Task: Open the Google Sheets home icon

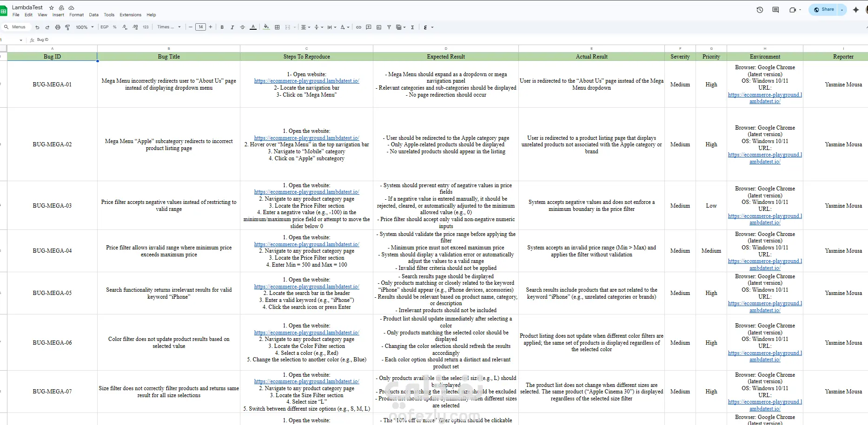Action: click(x=3, y=11)
